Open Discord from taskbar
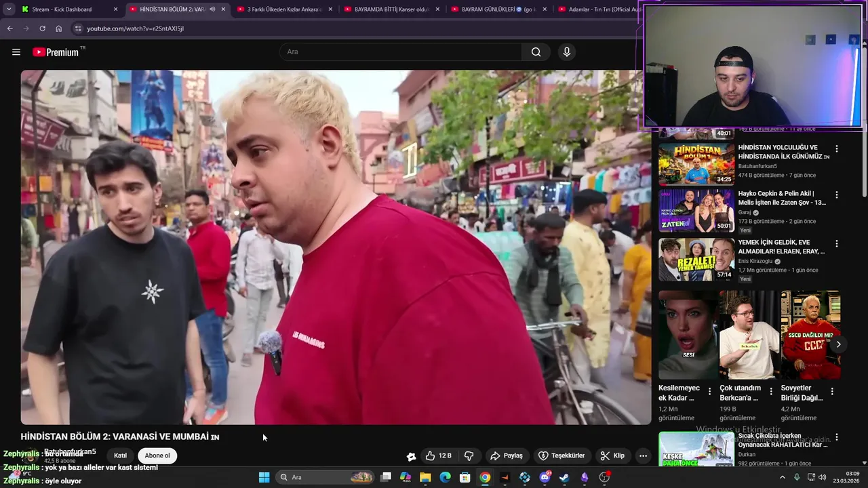 [545, 477]
